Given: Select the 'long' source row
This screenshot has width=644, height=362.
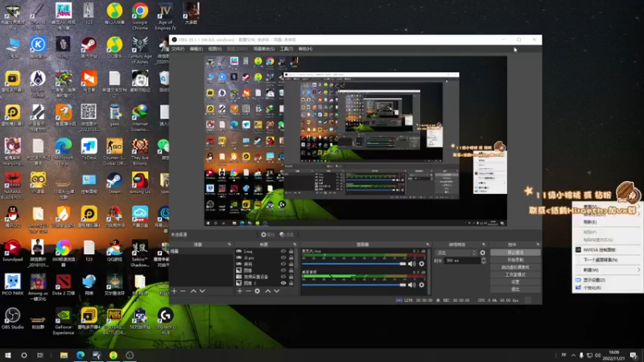Looking at the screenshot, I should coord(265,251).
